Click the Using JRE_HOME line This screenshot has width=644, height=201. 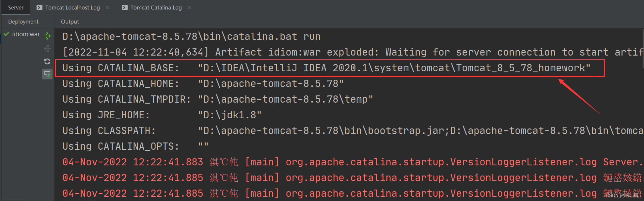coord(162,115)
